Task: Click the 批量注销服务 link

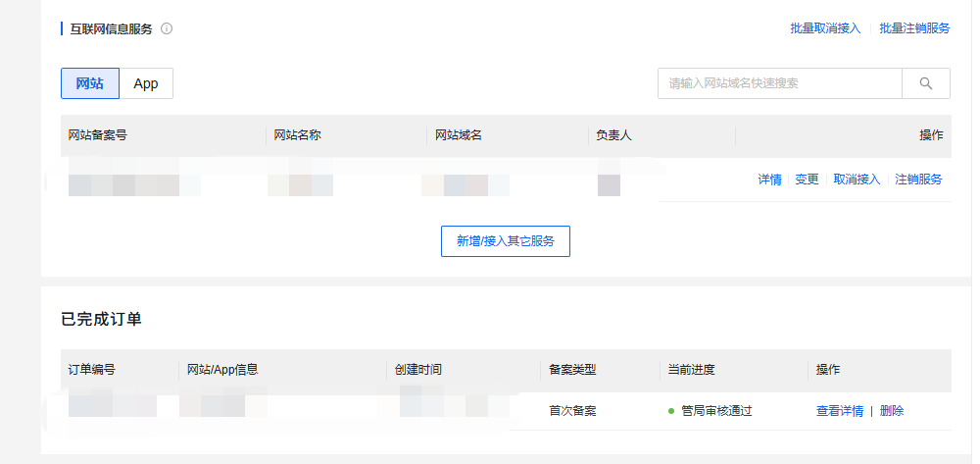Action: click(x=914, y=28)
